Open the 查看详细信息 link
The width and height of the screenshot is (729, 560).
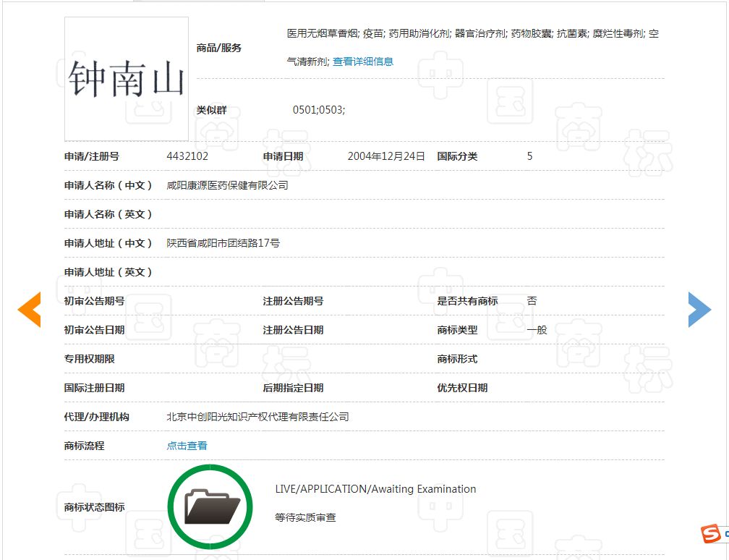point(363,61)
